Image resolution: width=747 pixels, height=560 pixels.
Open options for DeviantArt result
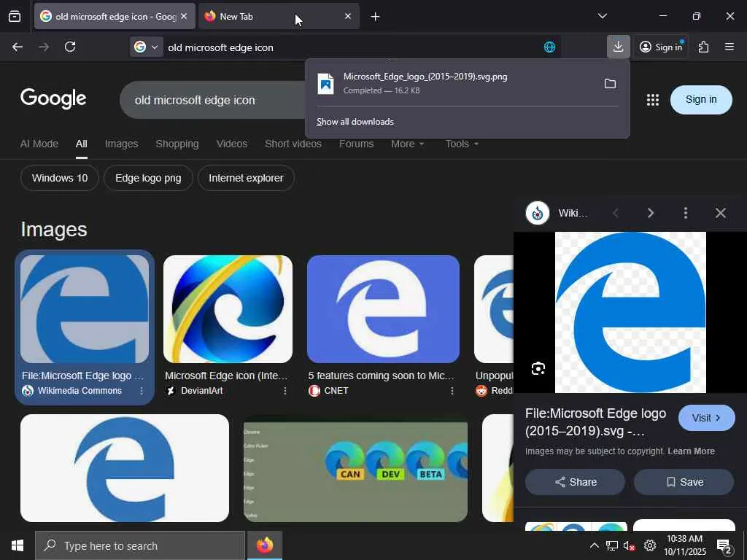point(285,391)
